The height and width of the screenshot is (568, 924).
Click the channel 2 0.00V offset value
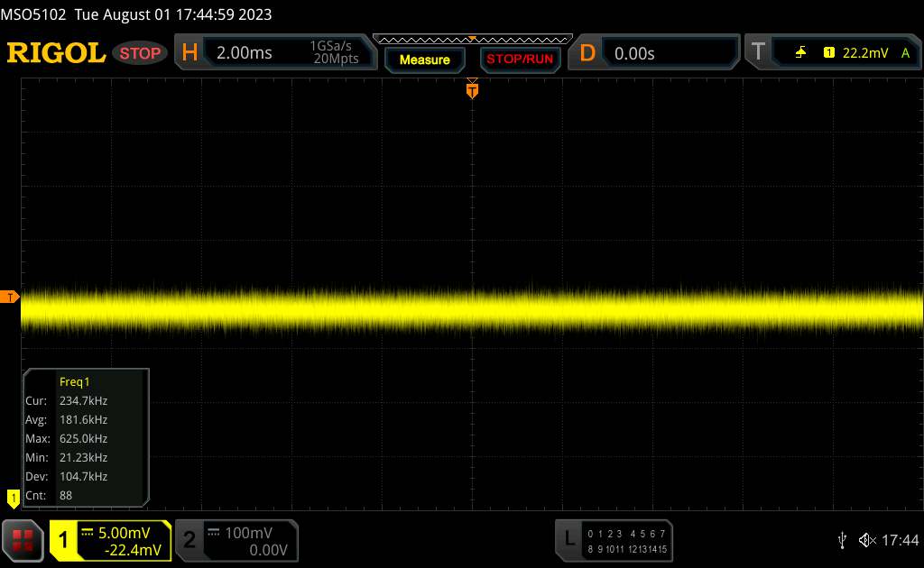(268, 550)
